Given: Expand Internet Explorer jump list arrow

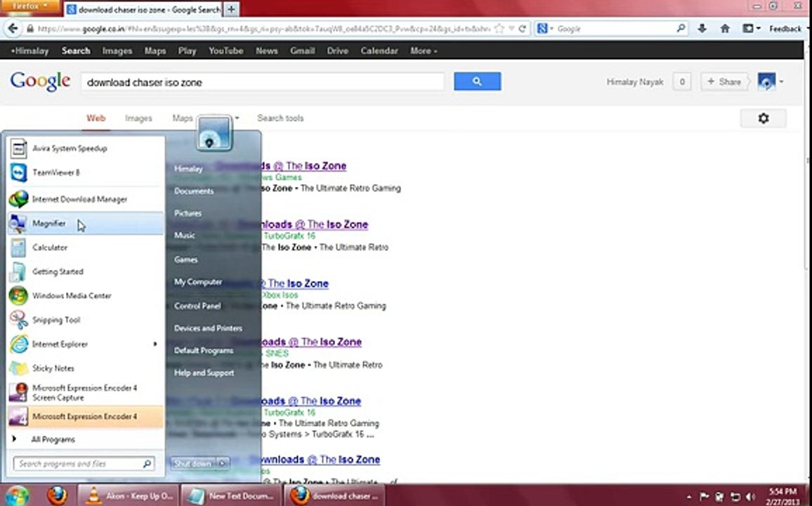Looking at the screenshot, I should (155, 344).
